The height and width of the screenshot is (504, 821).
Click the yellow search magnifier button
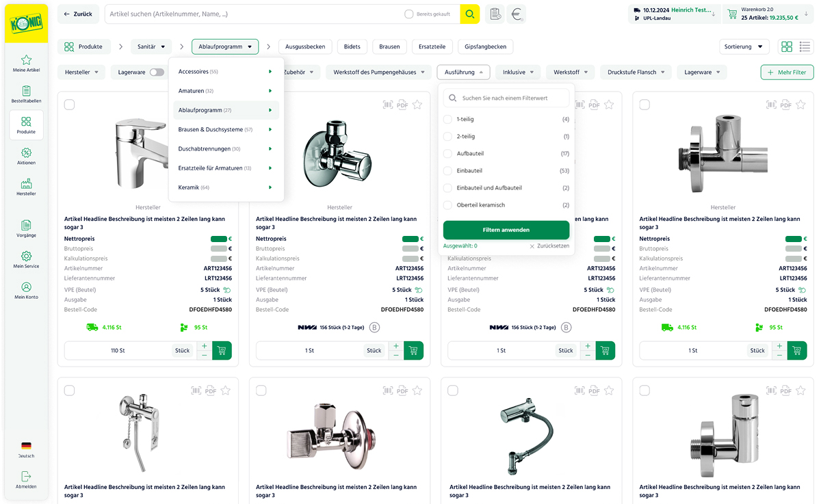point(469,14)
